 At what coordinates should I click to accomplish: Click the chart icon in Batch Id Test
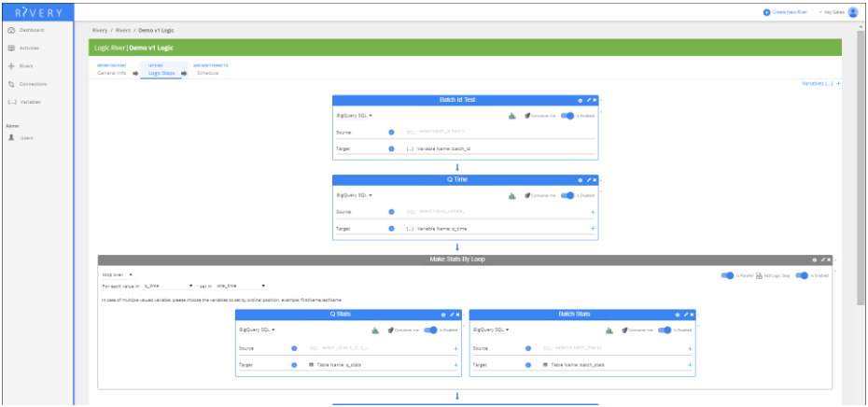coord(512,116)
